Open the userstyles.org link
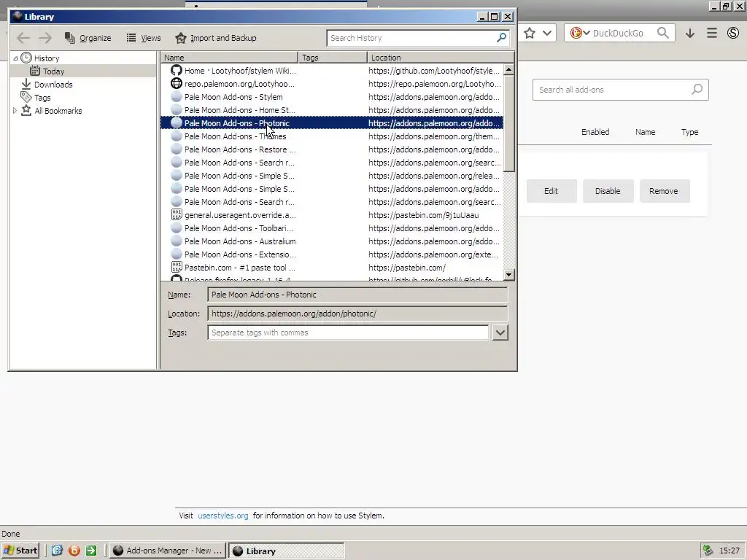Viewport: 747px width, 560px height. pos(223,516)
